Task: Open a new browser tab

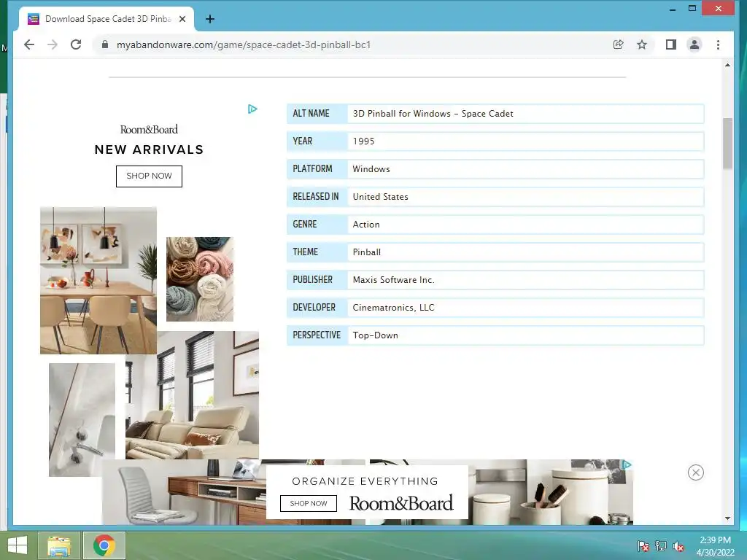Action: pos(210,19)
